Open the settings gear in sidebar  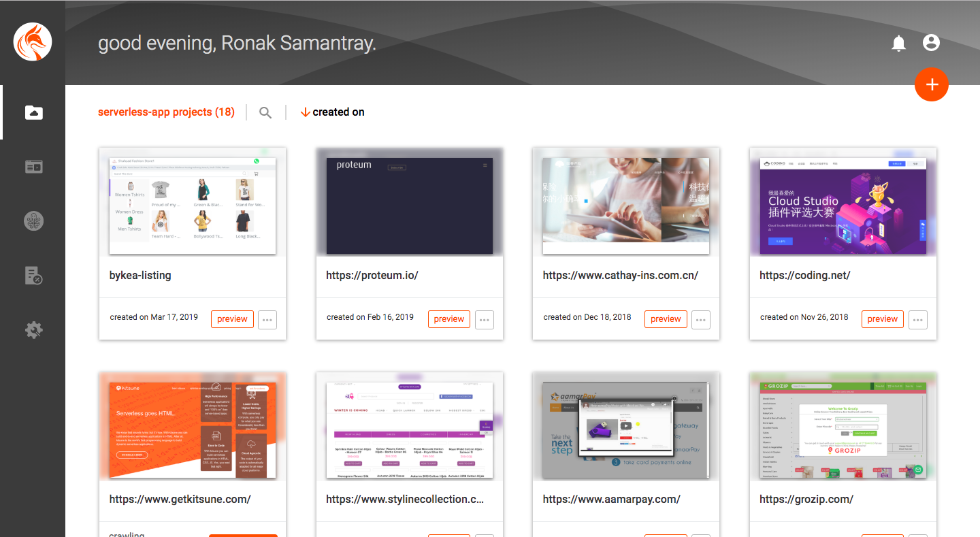tap(34, 330)
